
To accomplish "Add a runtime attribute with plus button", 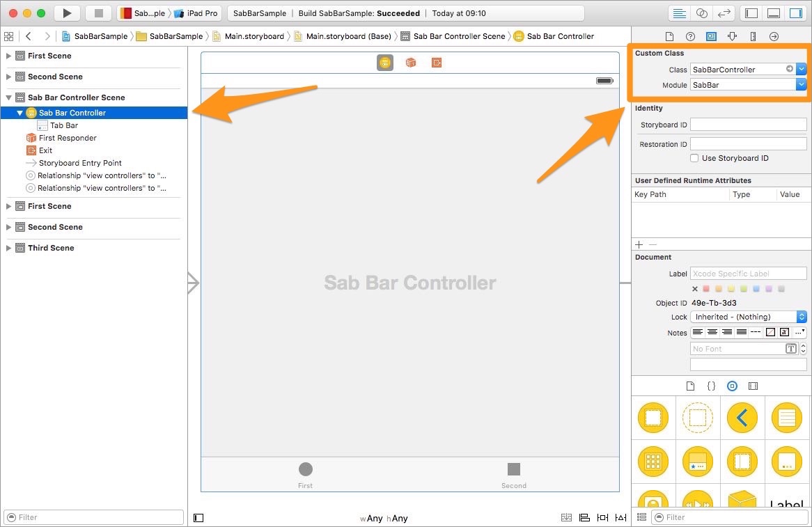I will pos(639,244).
